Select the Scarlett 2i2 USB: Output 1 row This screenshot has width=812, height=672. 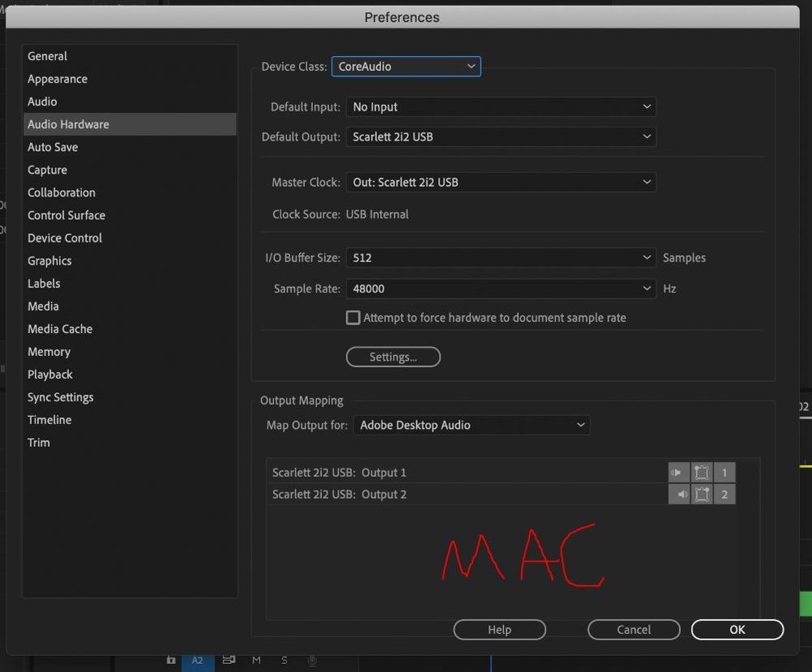tap(502, 472)
